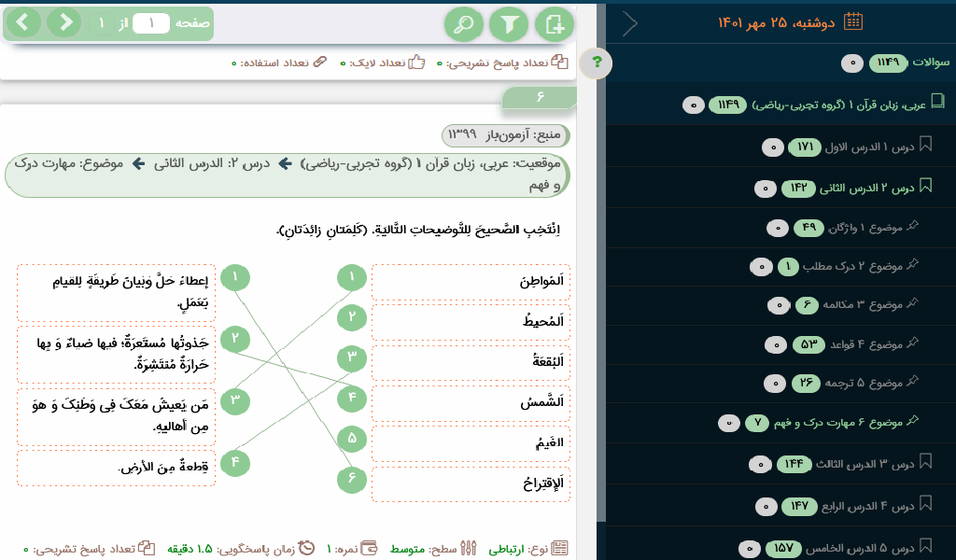This screenshot has height=560, width=956.
Task: Click the ۱۴۲ count badge on درس ۲
Action: pyautogui.click(x=798, y=188)
